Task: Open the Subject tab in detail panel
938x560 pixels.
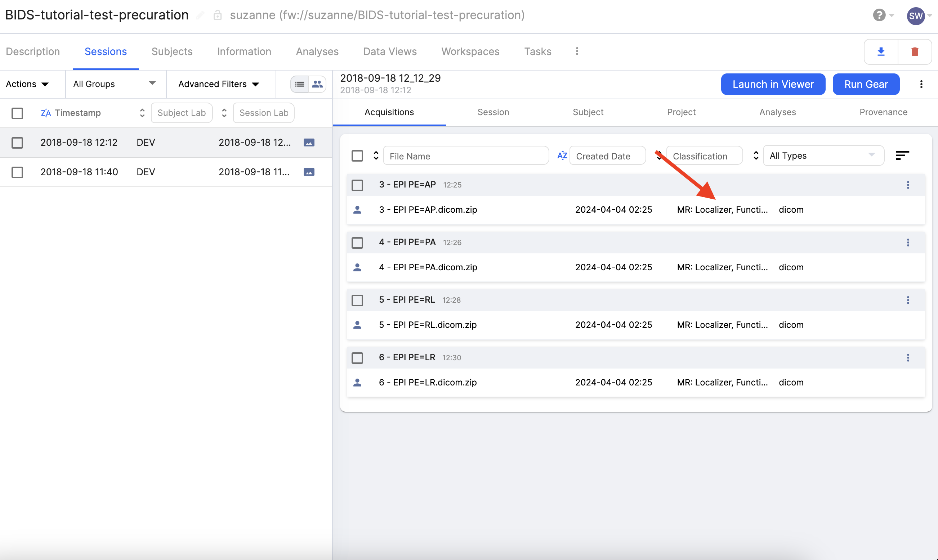Action: [x=588, y=112]
